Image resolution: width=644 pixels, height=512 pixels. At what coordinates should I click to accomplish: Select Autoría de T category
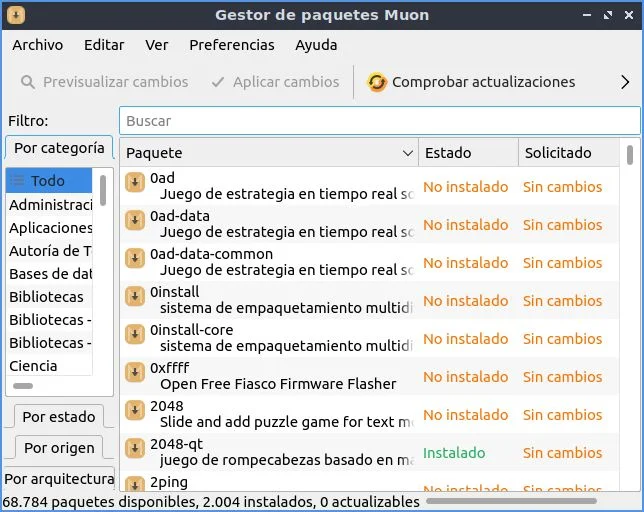(50, 250)
